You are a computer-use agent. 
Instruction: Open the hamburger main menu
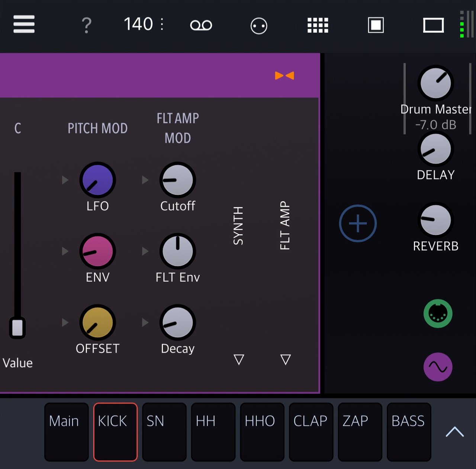[x=24, y=24]
